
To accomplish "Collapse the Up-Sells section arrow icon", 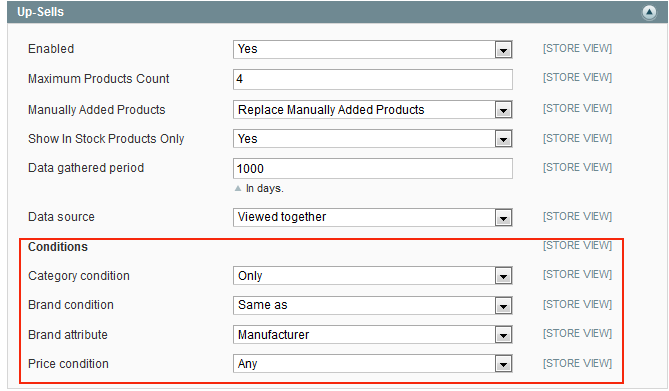I will pos(649,12).
